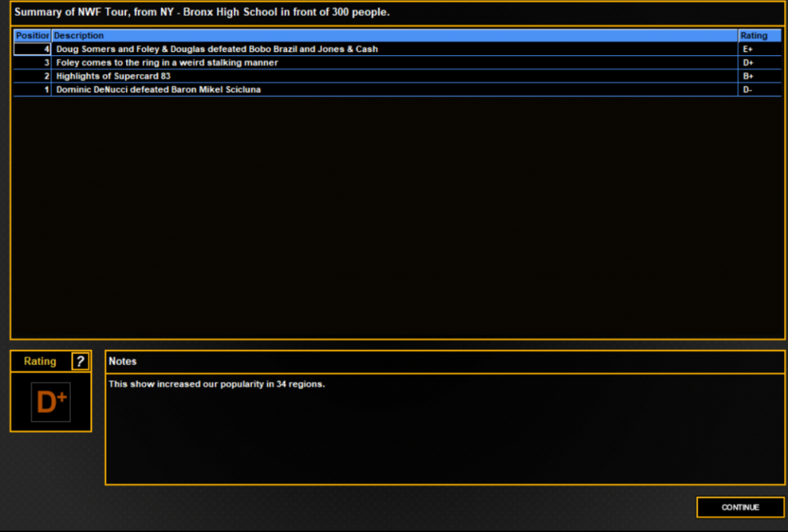Click position cell number 4
The width and height of the screenshot is (788, 532).
click(32, 49)
